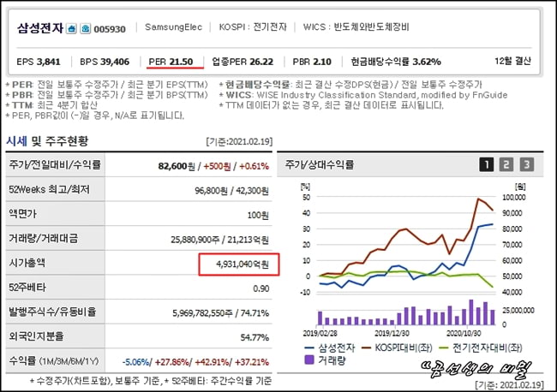Click the SamsungElec label
Image resolution: width=557 pixels, height=392 pixels.
click(x=173, y=27)
